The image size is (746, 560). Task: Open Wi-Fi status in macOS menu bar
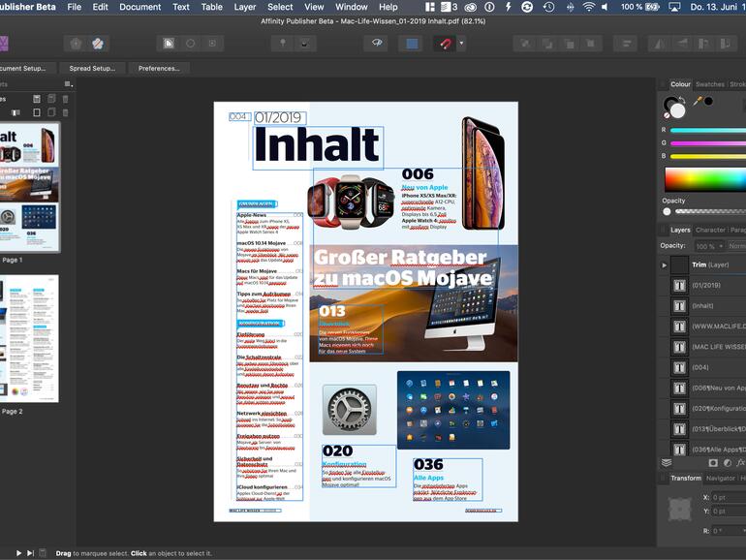tap(588, 7)
